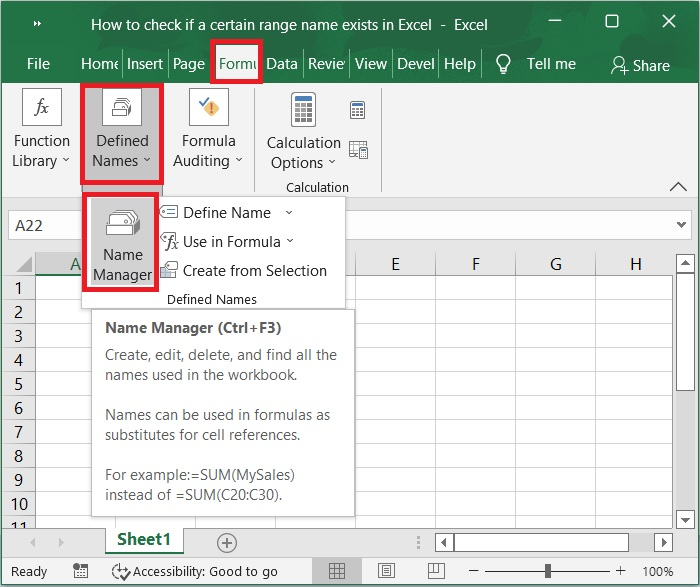Collapse the ribbon with the caret
The width and height of the screenshot is (700, 587).
coord(679,186)
